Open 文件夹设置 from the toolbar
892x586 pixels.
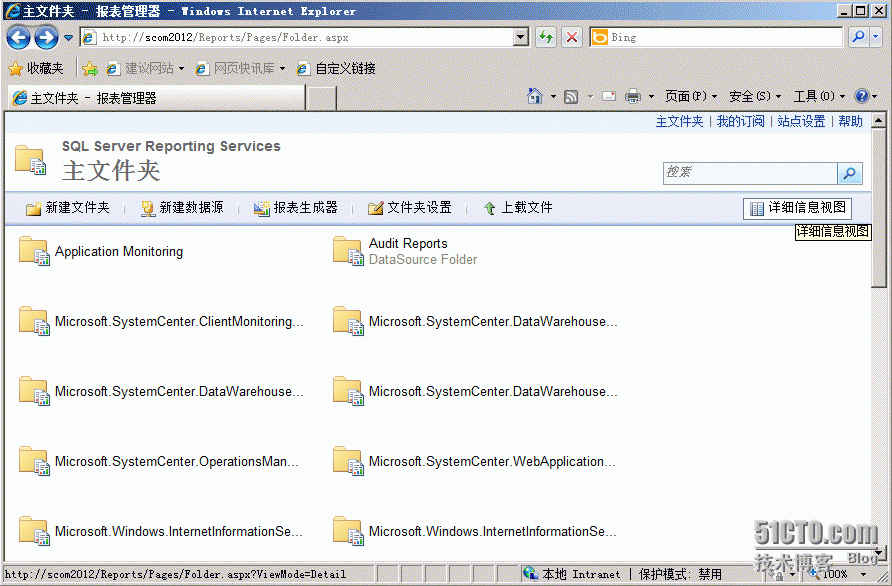tap(410, 208)
